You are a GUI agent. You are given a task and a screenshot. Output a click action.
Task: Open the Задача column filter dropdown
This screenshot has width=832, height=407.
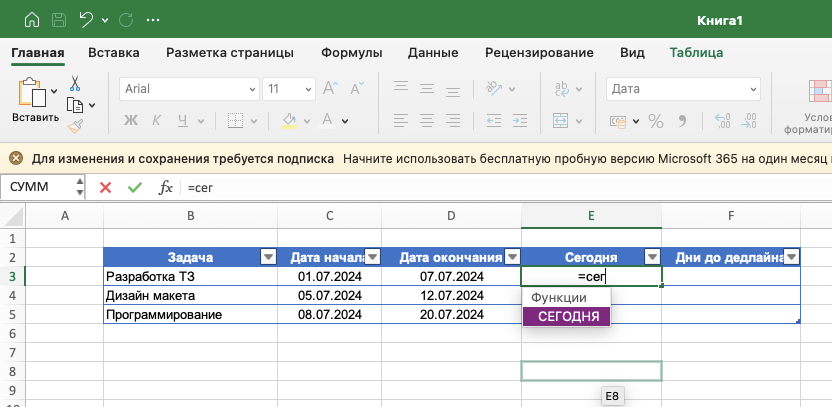coord(268,257)
